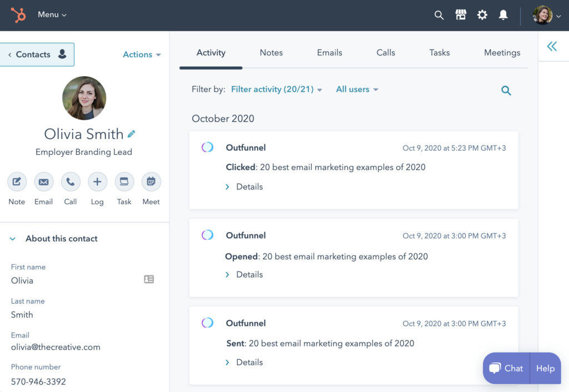
Task: Expand the Filter activity dropdown
Action: [x=276, y=89]
